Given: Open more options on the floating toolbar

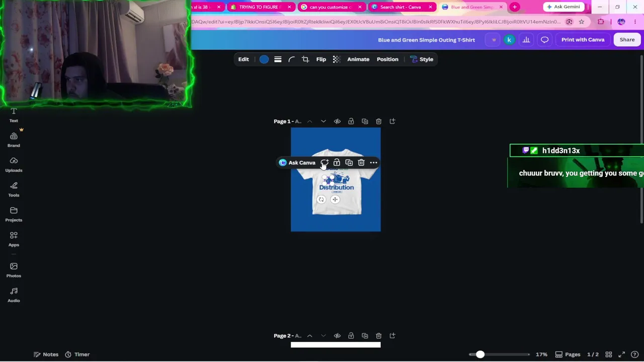Looking at the screenshot, I should tap(373, 163).
